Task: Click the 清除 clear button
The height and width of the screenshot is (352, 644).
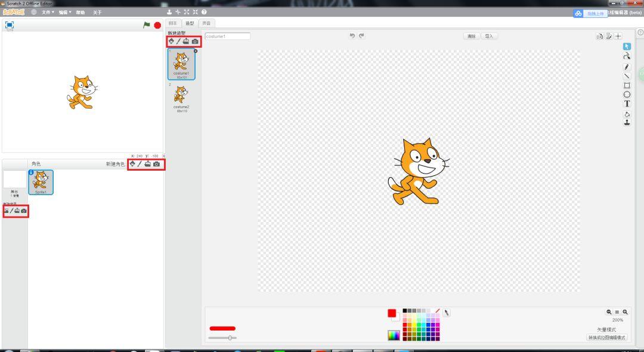Action: click(x=472, y=36)
